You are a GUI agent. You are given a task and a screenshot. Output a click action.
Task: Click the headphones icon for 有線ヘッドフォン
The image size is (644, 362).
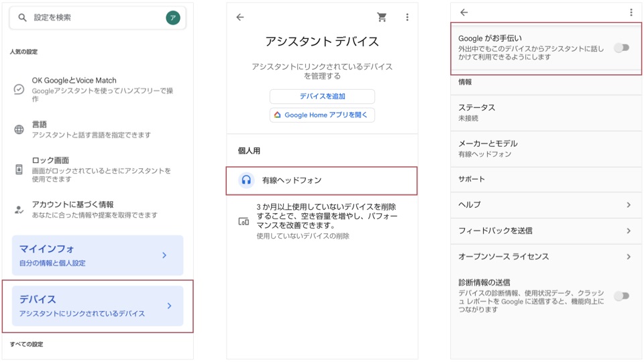pyautogui.click(x=246, y=180)
